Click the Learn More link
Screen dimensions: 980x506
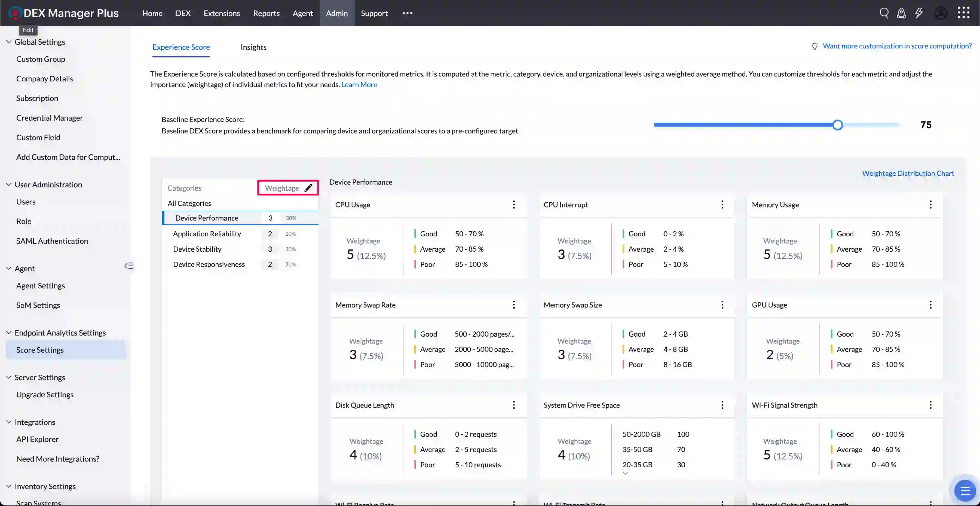359,85
